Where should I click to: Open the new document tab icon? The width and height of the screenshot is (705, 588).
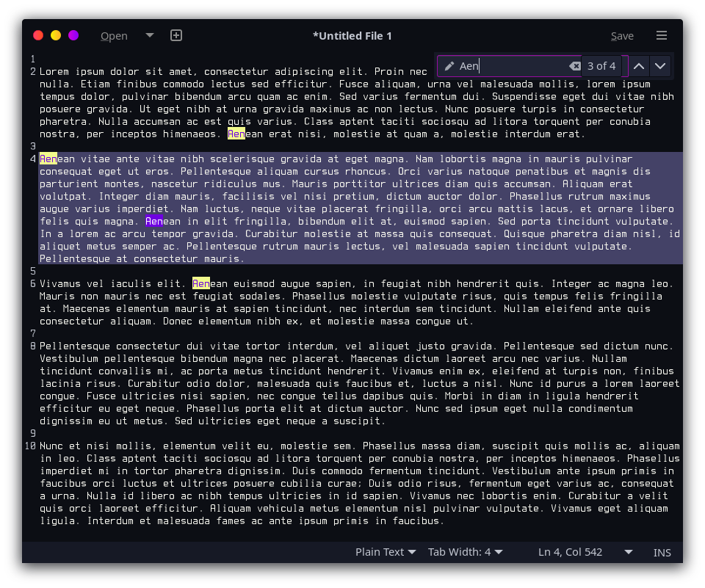[176, 35]
